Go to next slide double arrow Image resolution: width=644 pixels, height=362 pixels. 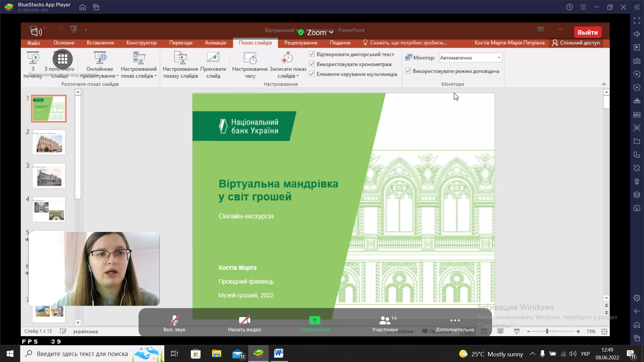click(x=606, y=312)
